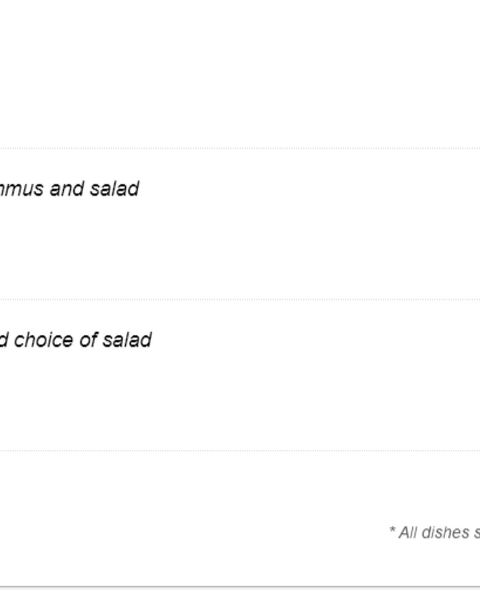Viewport: 480px width, 600px height.
Task: Select the word 'choice' in menu description
Action: 43,340
